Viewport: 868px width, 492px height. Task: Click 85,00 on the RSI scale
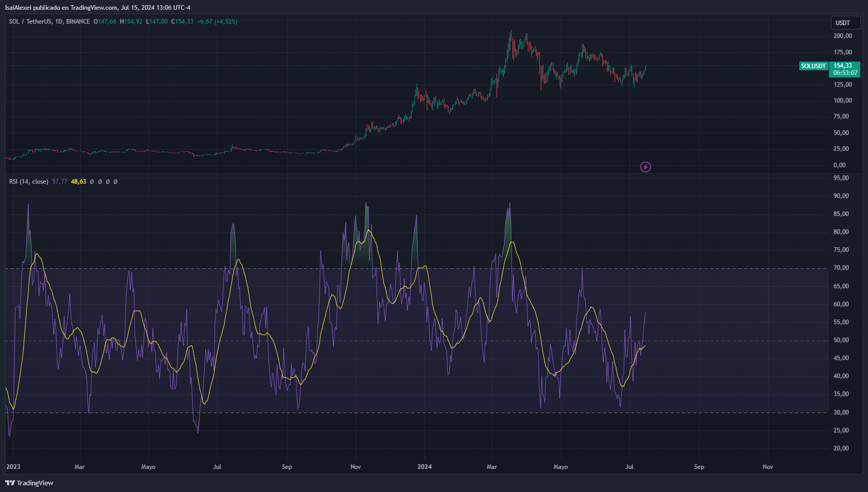pyautogui.click(x=841, y=214)
